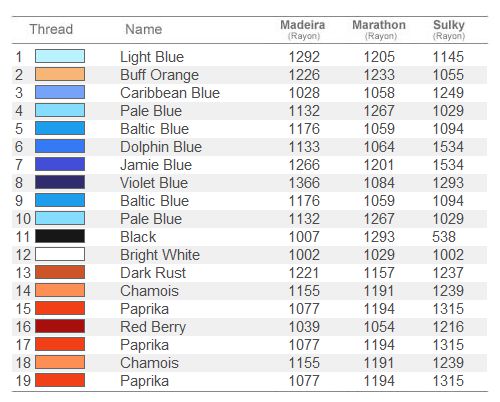Select the Dolphin Blue color swatch
The image size is (500, 402).
tap(60, 146)
